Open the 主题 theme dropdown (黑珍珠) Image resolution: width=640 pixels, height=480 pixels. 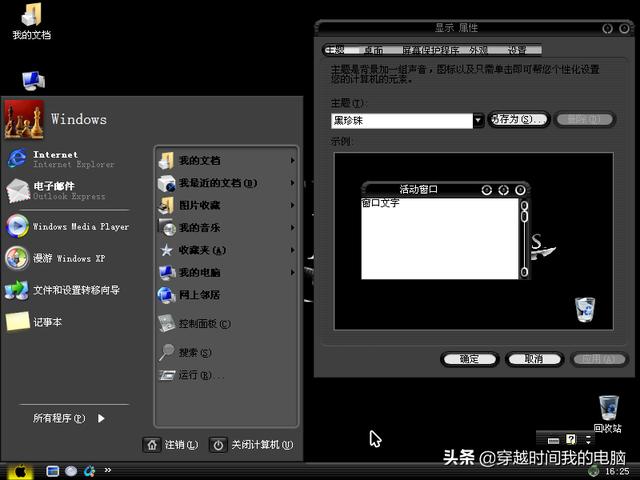click(478, 120)
